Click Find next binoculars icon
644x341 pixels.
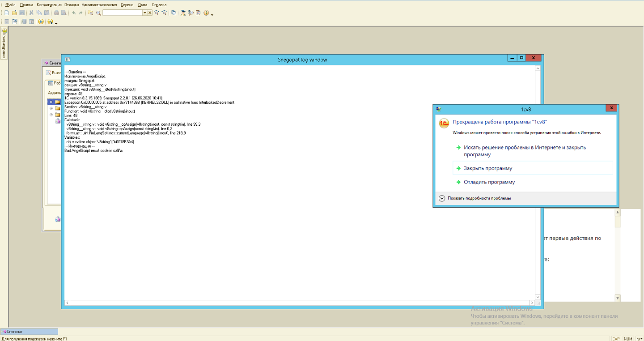157,13
